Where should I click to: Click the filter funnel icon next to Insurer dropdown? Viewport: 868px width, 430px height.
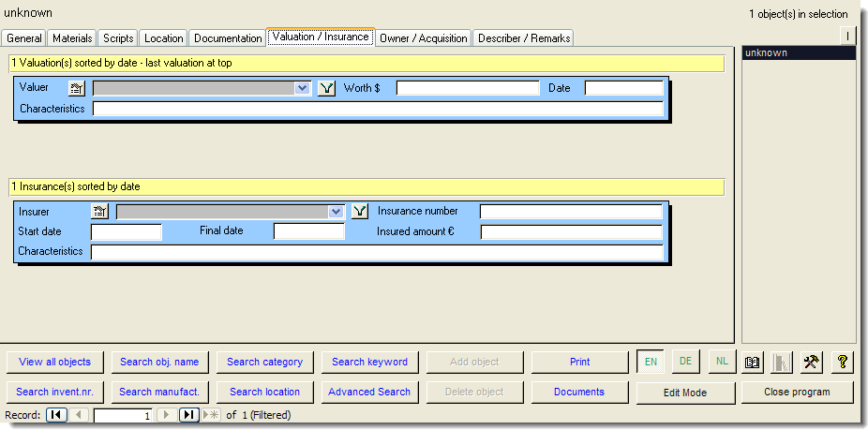coord(360,212)
